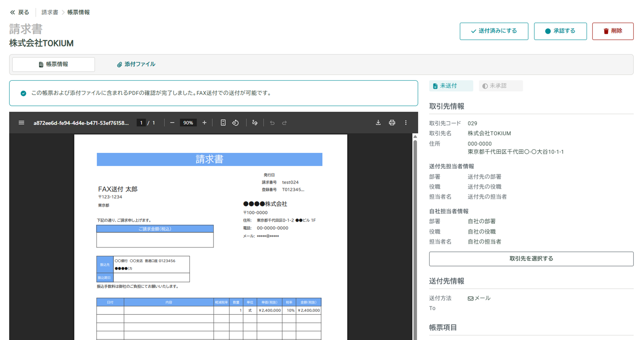The image size is (644, 340).
Task: Select the draw annotation tool
Action: click(x=255, y=123)
